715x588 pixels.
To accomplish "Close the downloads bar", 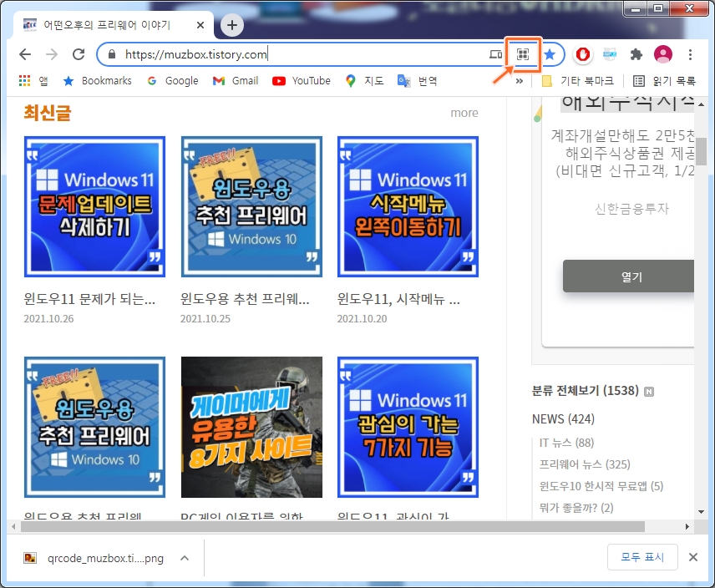I will tap(693, 557).
